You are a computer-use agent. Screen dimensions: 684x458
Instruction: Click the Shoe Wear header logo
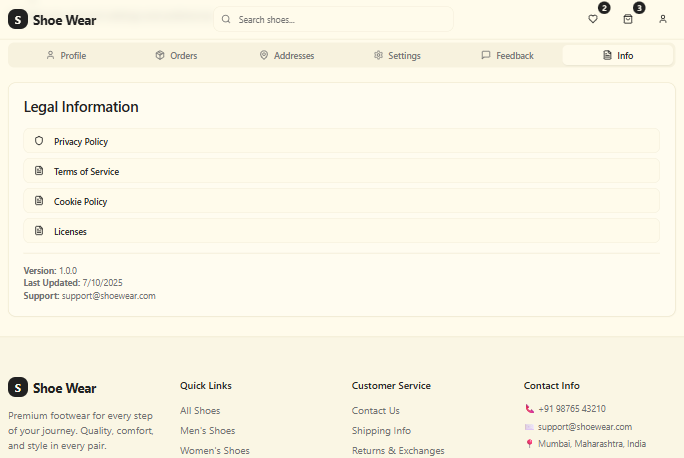coord(52,19)
